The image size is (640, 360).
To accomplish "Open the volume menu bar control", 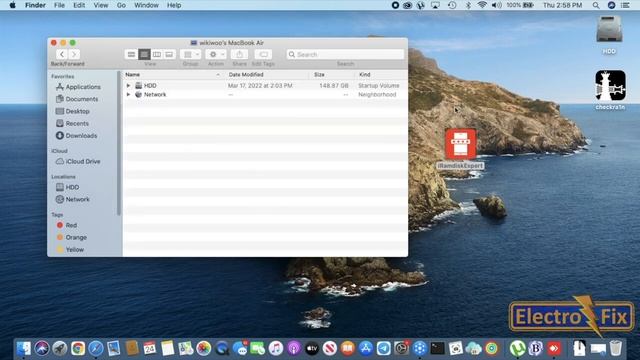I will point(496,5).
